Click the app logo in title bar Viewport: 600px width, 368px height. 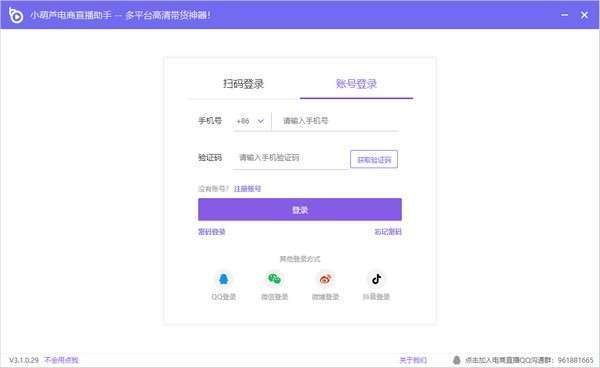16,15
